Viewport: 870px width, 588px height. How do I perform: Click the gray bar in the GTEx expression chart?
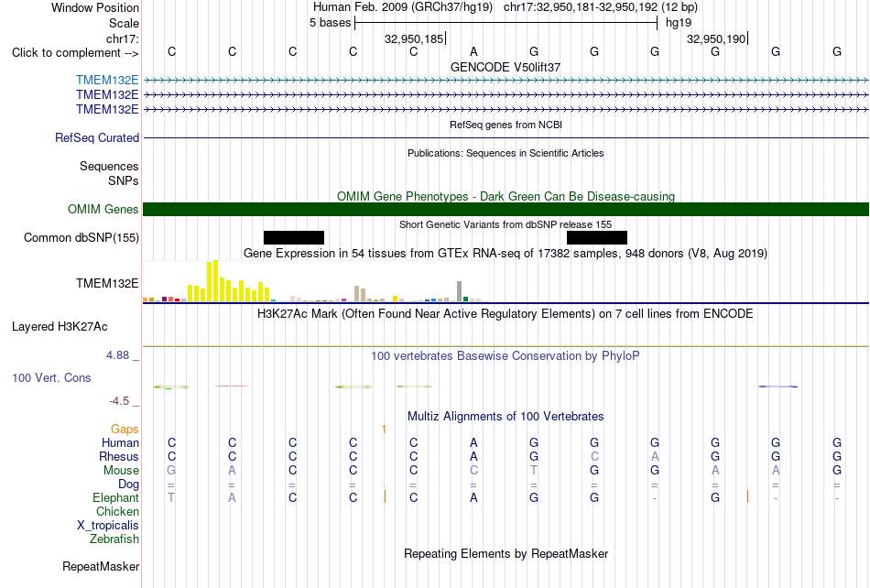pos(460,291)
